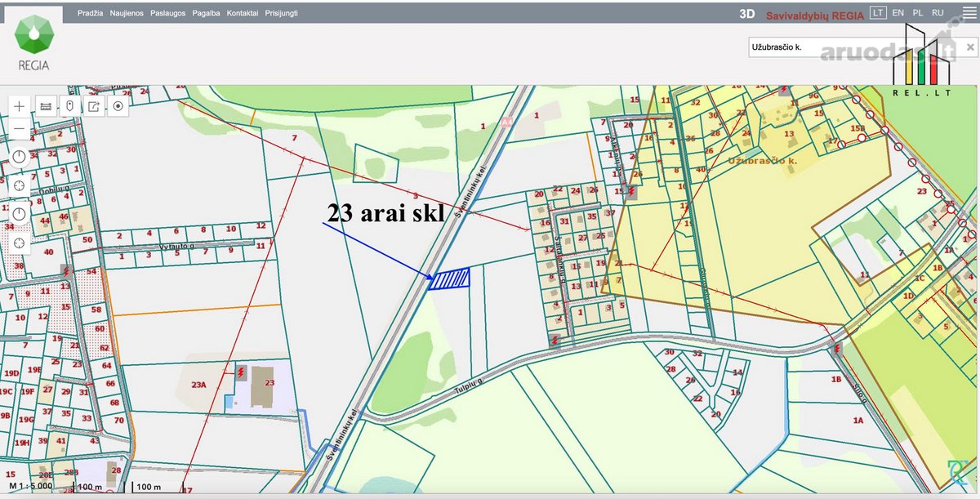Open the Paslaugos menu
The image size is (980, 499).
coord(167,14)
